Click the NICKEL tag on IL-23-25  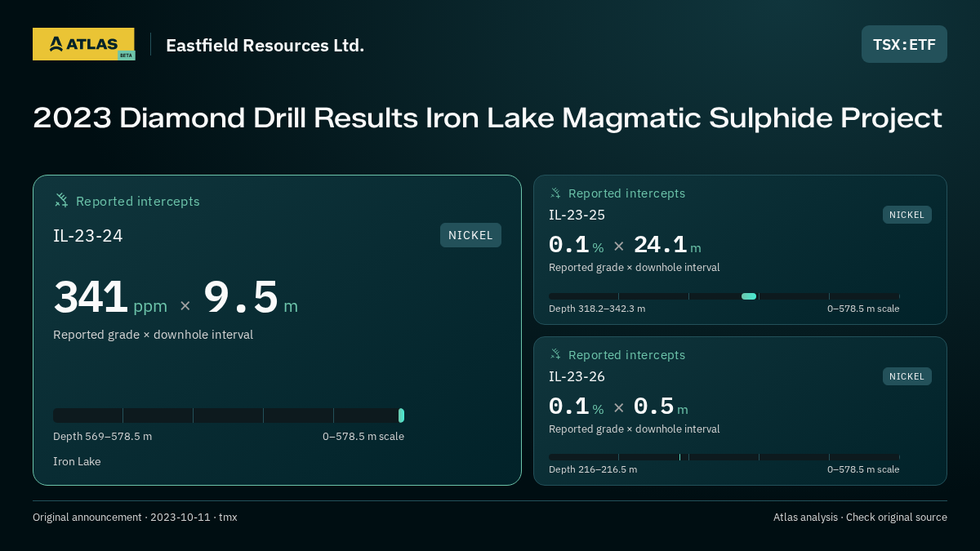[906, 215]
